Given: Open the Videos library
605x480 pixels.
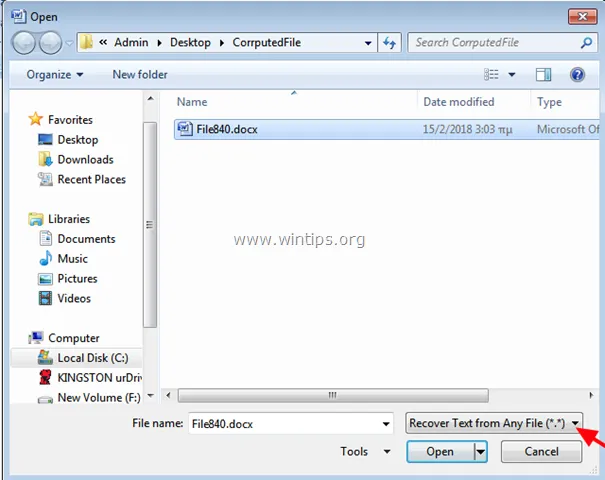Looking at the screenshot, I should pos(74,298).
